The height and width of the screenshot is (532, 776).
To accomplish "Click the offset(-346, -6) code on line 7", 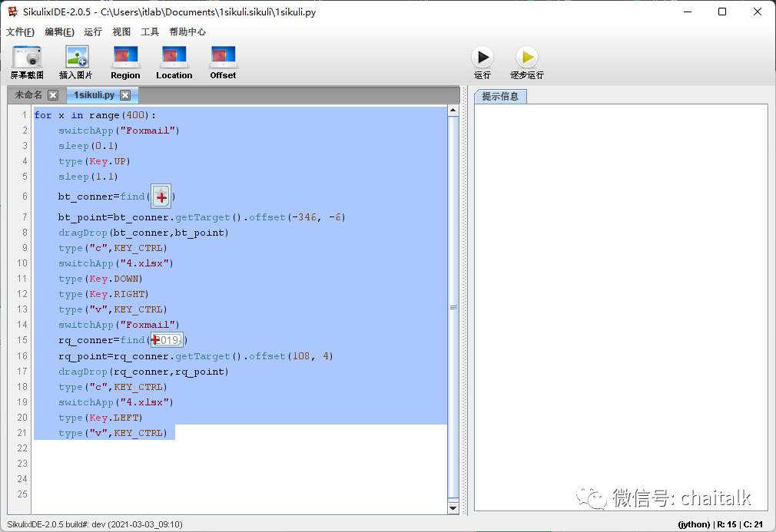I will [297, 217].
